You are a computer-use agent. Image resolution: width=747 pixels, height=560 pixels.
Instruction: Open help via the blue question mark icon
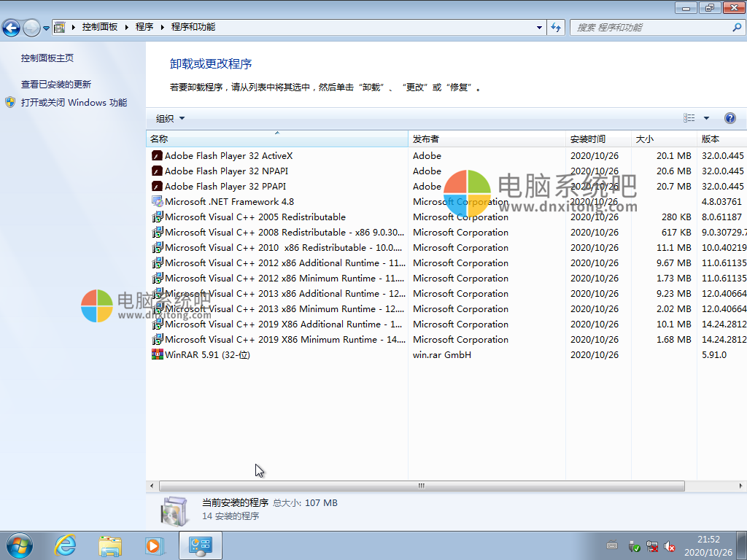point(730,117)
